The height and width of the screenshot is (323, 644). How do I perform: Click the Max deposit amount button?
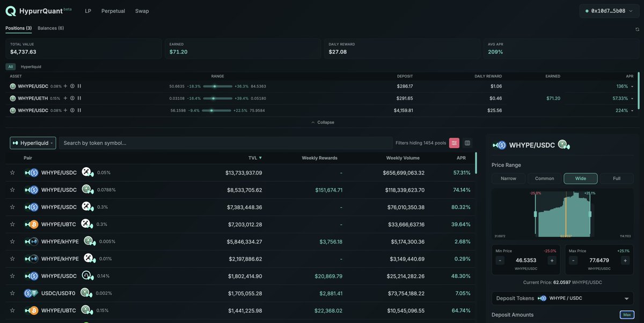[626, 314]
